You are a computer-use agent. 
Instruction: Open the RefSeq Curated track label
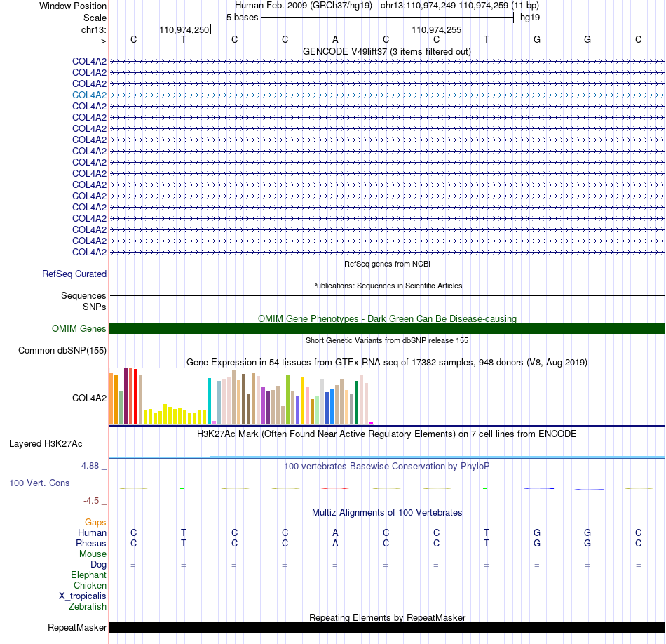(74, 274)
